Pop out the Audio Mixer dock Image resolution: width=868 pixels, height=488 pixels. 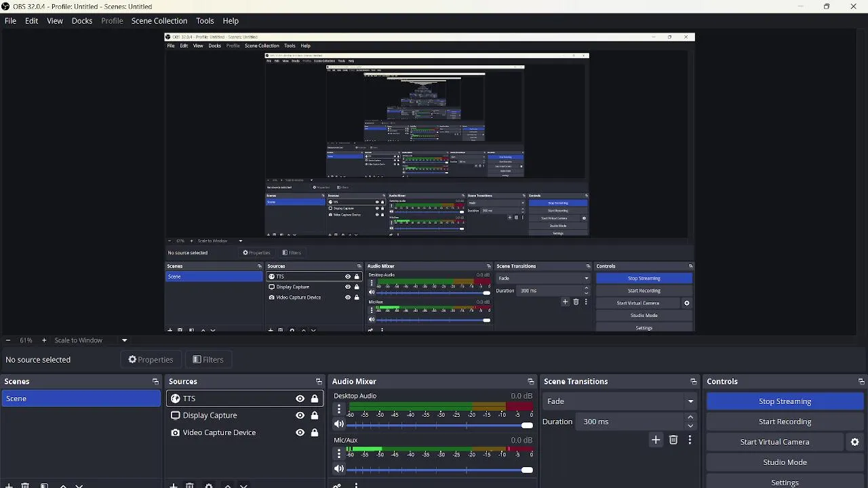530,382
